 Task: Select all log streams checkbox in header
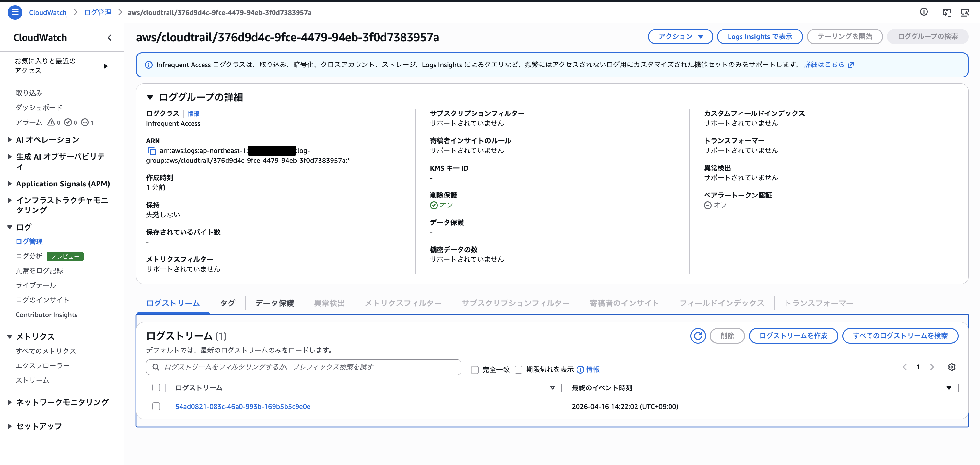156,388
